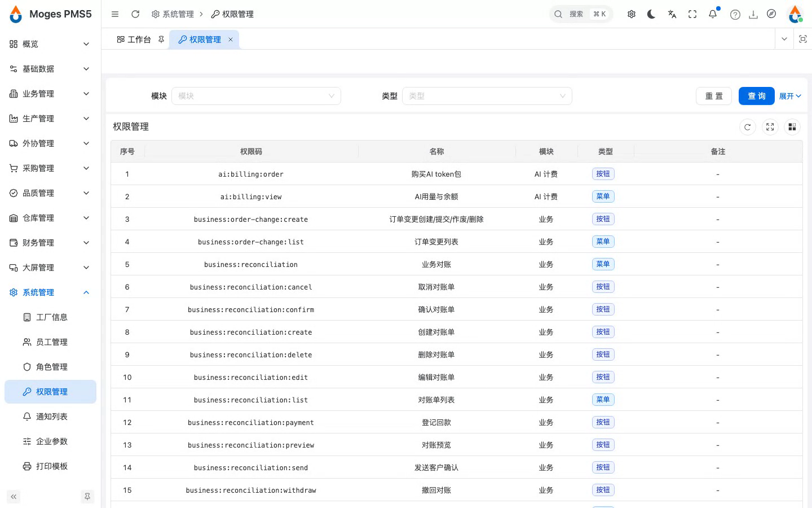This screenshot has width=812, height=508.
Task: Open the tabs dropdown chevron
Action: 784,39
